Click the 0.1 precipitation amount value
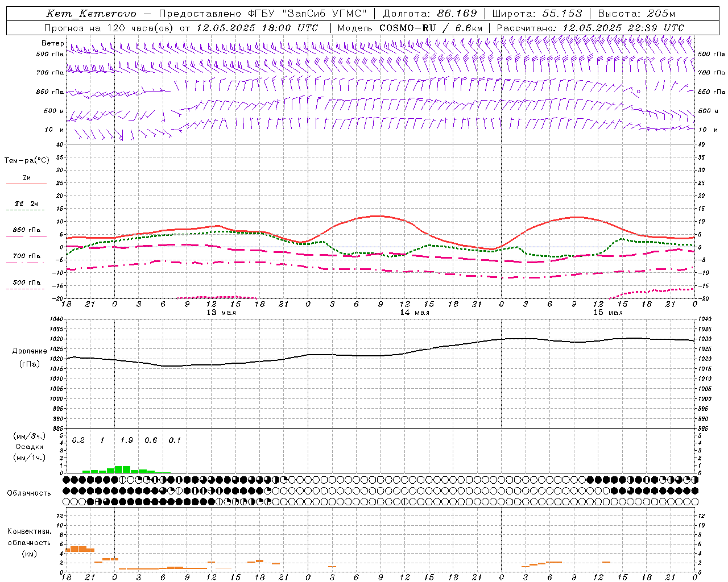Viewport: 728px width, 582px height. point(175,440)
